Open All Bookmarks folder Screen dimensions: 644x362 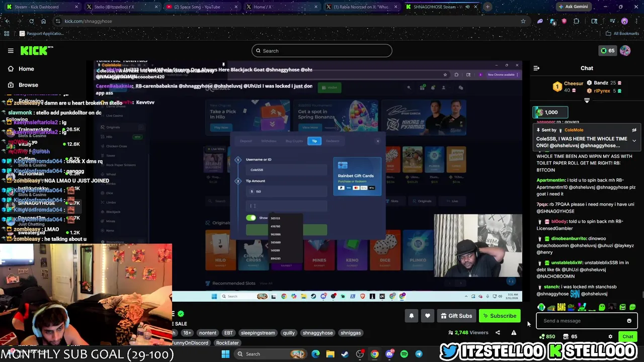click(622, 34)
